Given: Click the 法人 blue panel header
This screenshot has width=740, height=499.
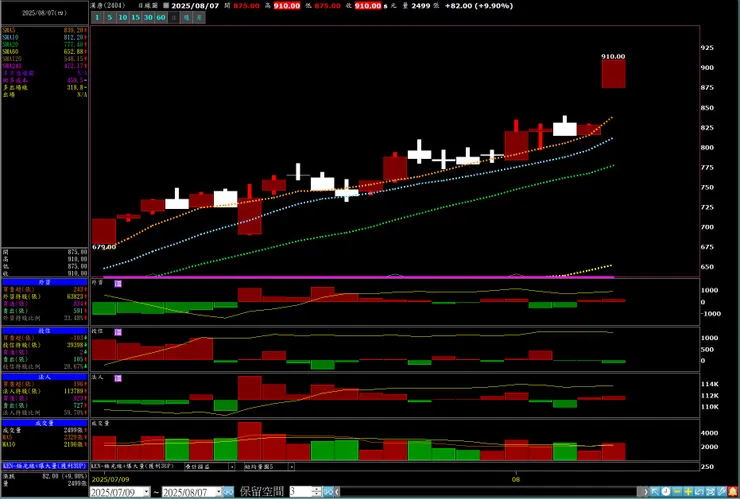Looking at the screenshot, I should (x=45, y=377).
